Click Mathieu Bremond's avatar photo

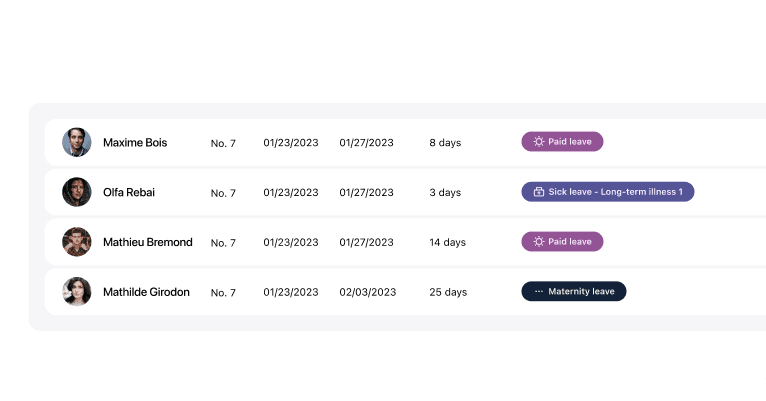tap(77, 242)
